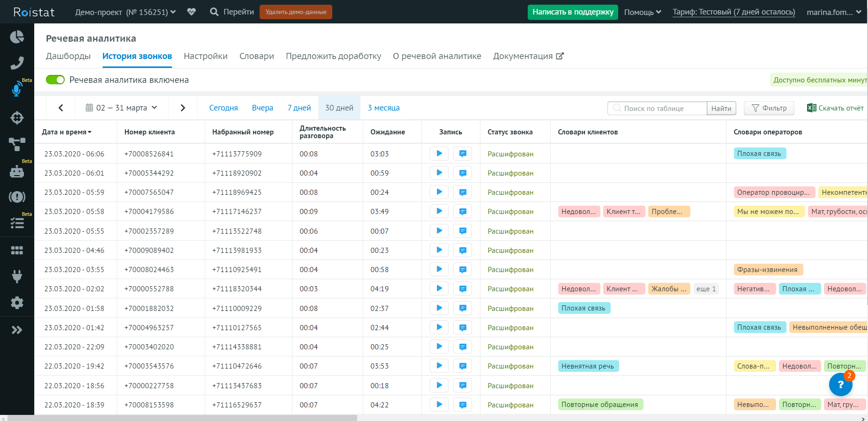
Task: Click the microphone speech analytics sidebar icon
Action: [17, 89]
